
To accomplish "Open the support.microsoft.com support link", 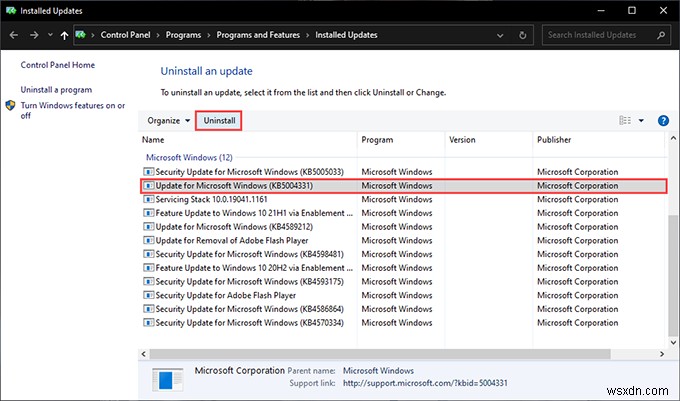I will (x=425, y=383).
